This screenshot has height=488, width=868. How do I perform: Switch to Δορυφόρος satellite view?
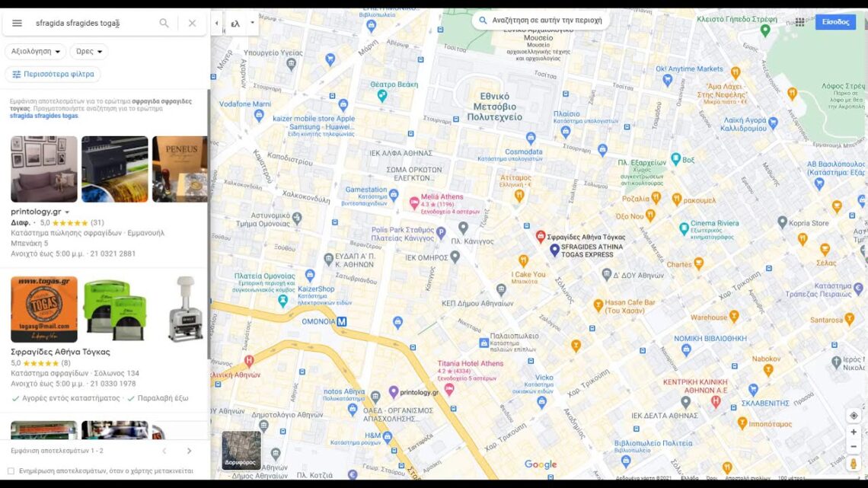(x=241, y=451)
